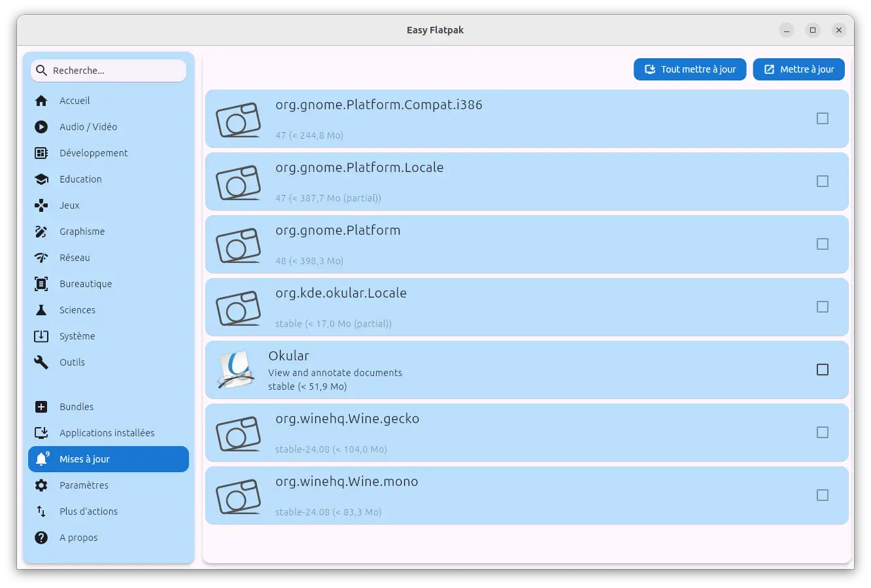Close the Easy Flatpak window

pyautogui.click(x=839, y=30)
